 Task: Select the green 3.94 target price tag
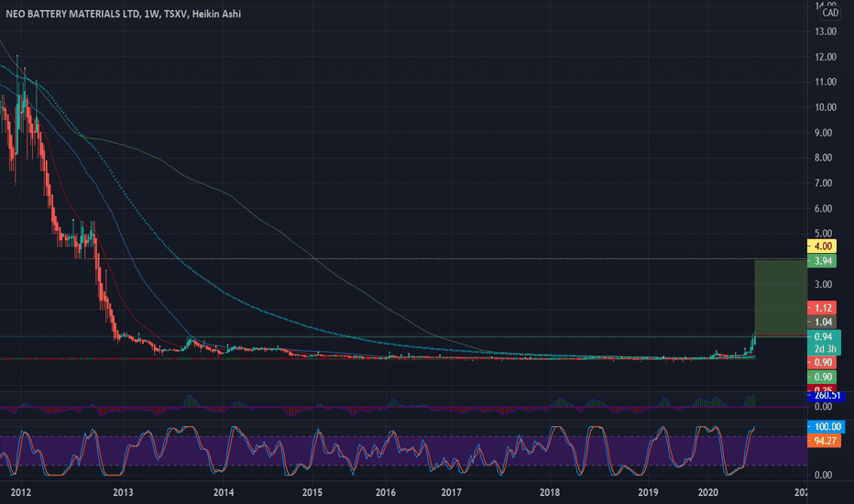tap(822, 261)
